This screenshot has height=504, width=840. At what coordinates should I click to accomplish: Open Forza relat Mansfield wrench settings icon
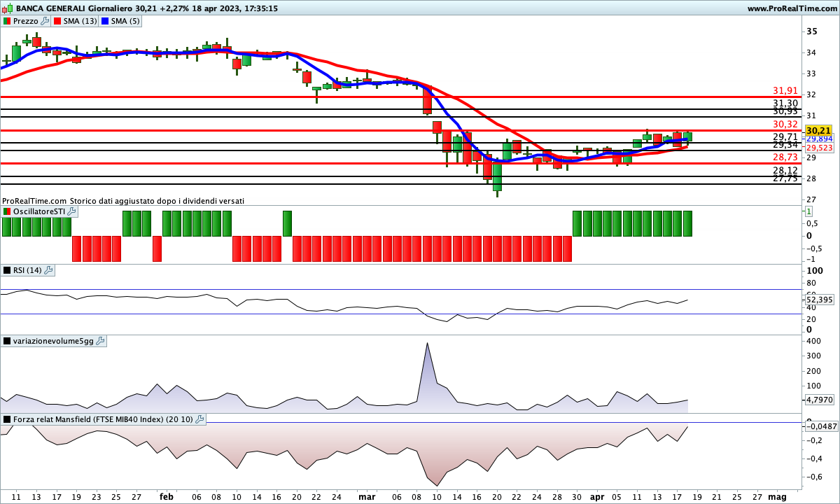click(199, 419)
